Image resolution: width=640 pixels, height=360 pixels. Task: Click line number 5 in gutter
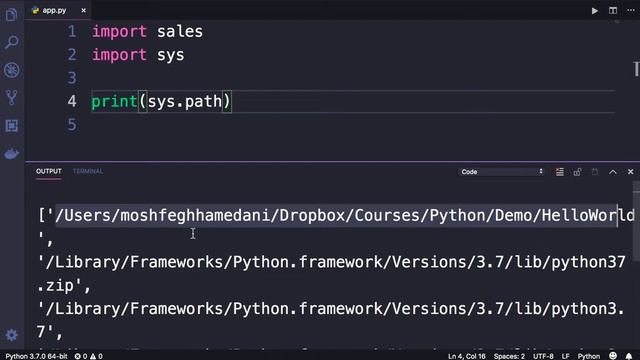click(x=72, y=125)
